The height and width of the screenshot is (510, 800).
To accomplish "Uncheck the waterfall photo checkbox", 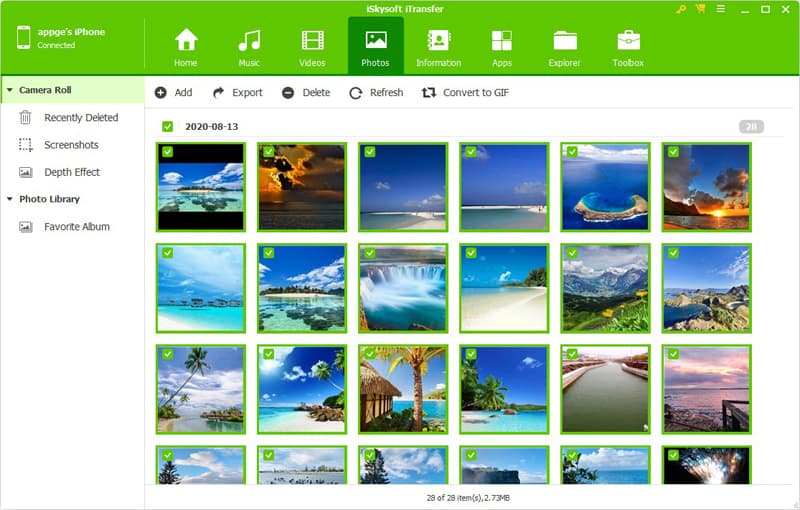I will [370, 253].
